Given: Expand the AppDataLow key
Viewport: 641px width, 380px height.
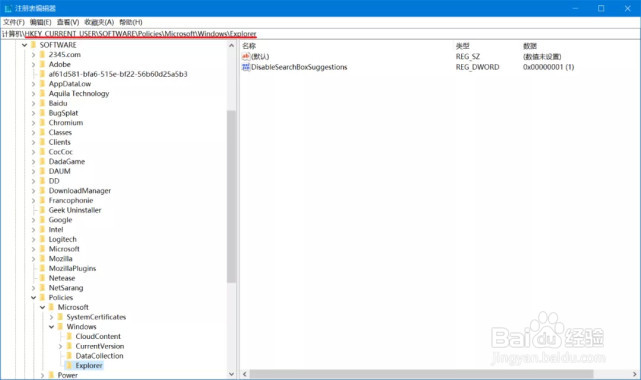Looking at the screenshot, I should 34,84.
